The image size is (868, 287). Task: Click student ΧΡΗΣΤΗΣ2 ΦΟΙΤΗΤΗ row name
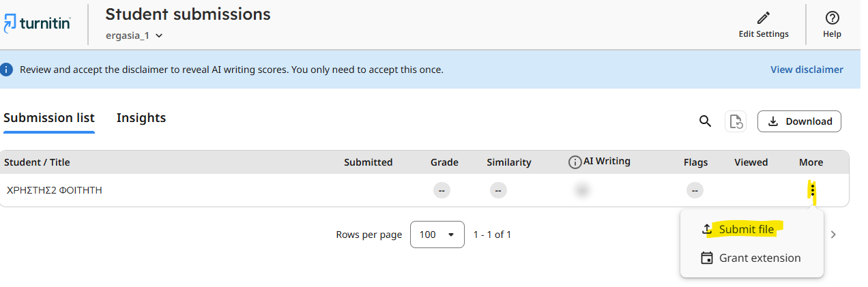coord(55,190)
